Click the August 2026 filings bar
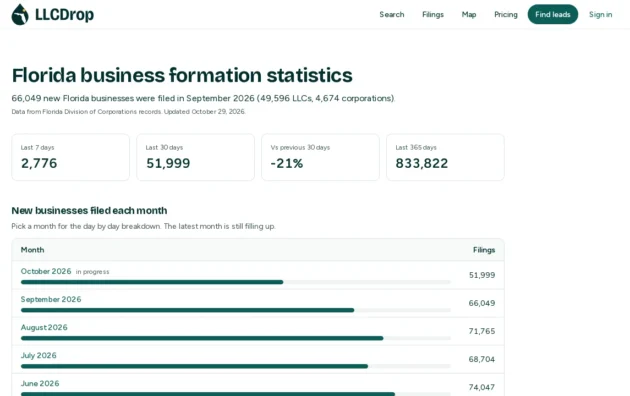Image resolution: width=630 pixels, height=396 pixels. 235,338
